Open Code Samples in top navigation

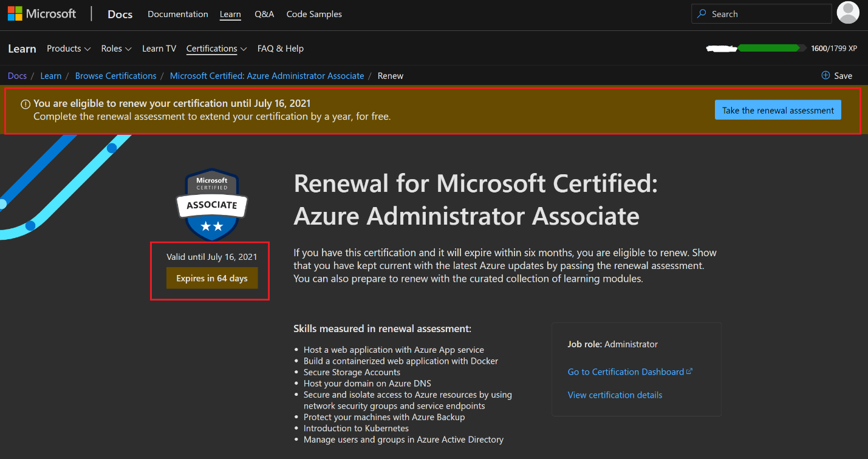pyautogui.click(x=314, y=14)
